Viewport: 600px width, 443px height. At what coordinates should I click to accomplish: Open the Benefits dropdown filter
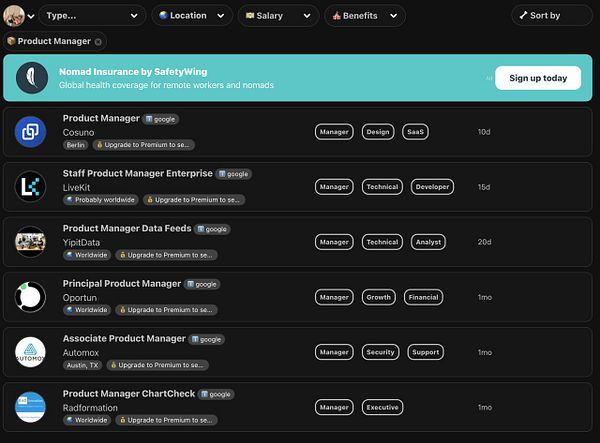(x=365, y=16)
